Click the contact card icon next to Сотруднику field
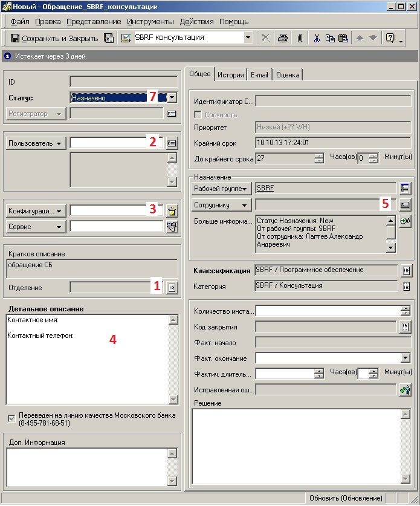Screen dimensions: 420x506 click(405, 205)
